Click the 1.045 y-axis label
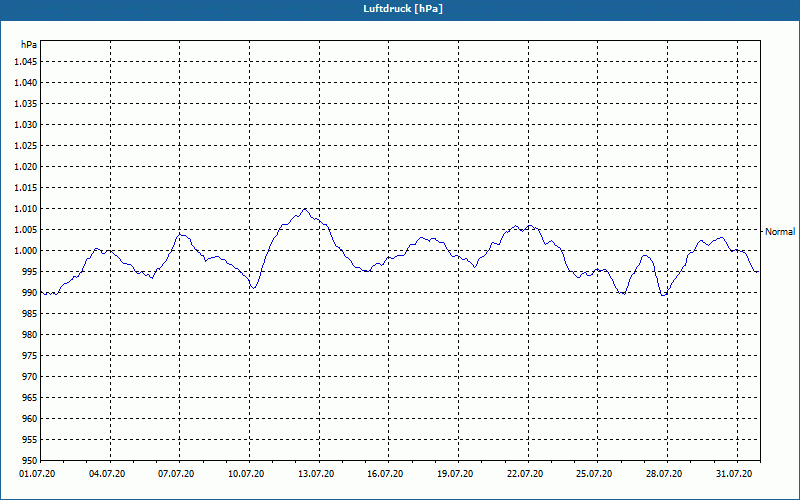The height and width of the screenshot is (500, 800). [26, 62]
